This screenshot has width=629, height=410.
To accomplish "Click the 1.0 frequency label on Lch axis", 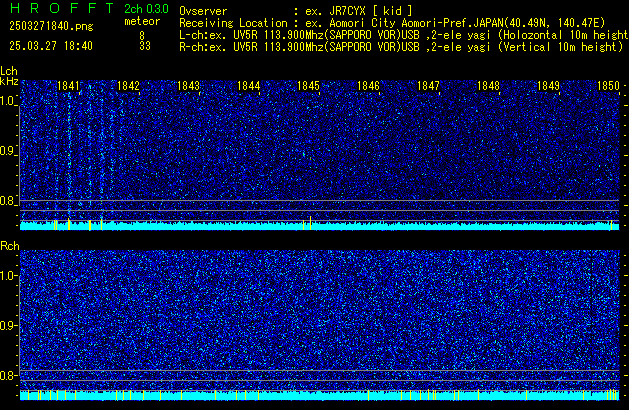I will pos(8,101).
